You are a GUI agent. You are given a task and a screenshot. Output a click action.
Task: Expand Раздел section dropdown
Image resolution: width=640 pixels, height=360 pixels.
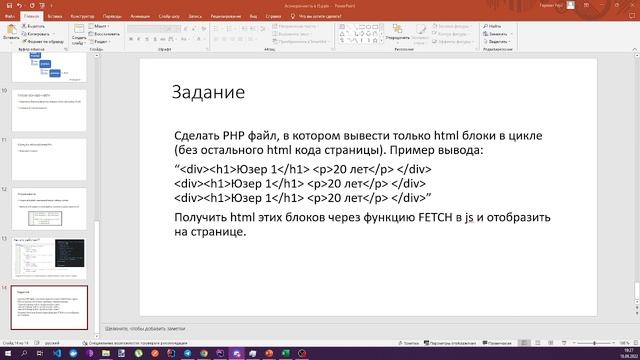click(x=100, y=42)
